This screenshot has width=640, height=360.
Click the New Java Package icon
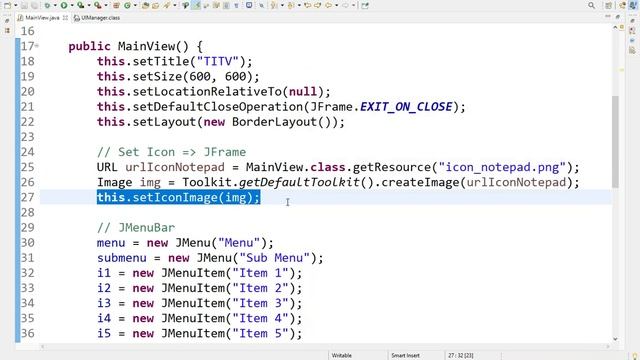(116, 5)
